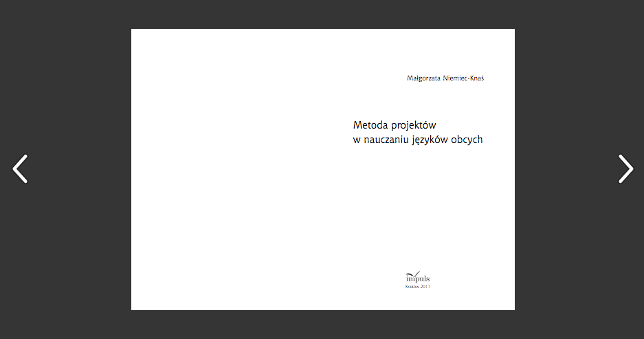The width and height of the screenshot is (644, 339).
Task: Click the line "w nauczaniu języków obcych"
Action: 417,140
